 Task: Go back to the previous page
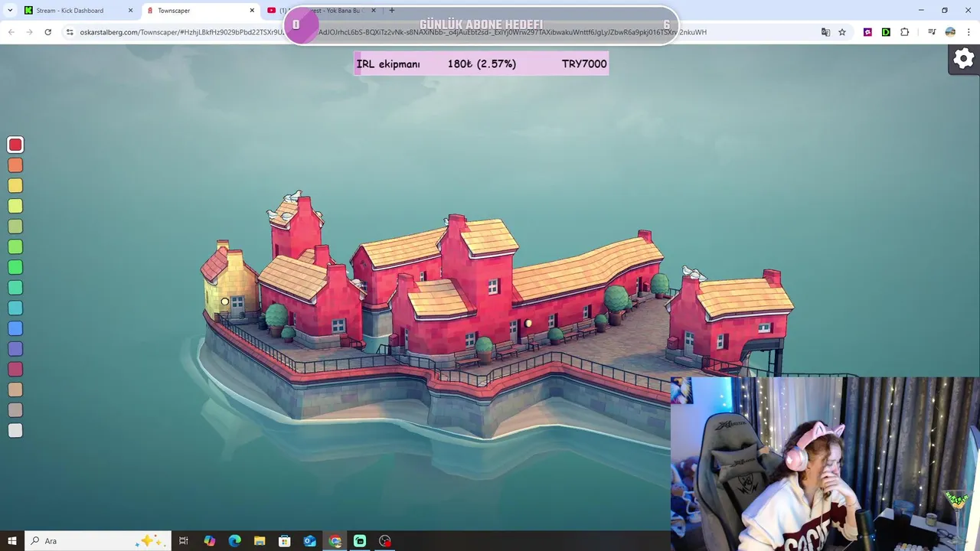pyautogui.click(x=11, y=32)
